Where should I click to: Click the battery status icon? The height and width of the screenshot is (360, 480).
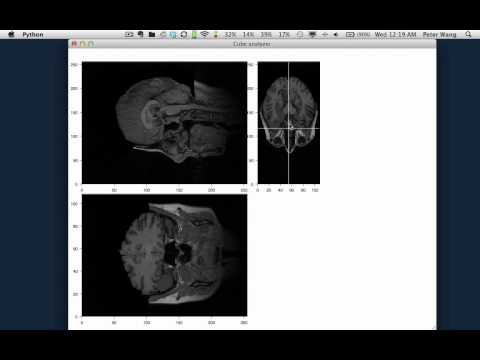(350, 34)
